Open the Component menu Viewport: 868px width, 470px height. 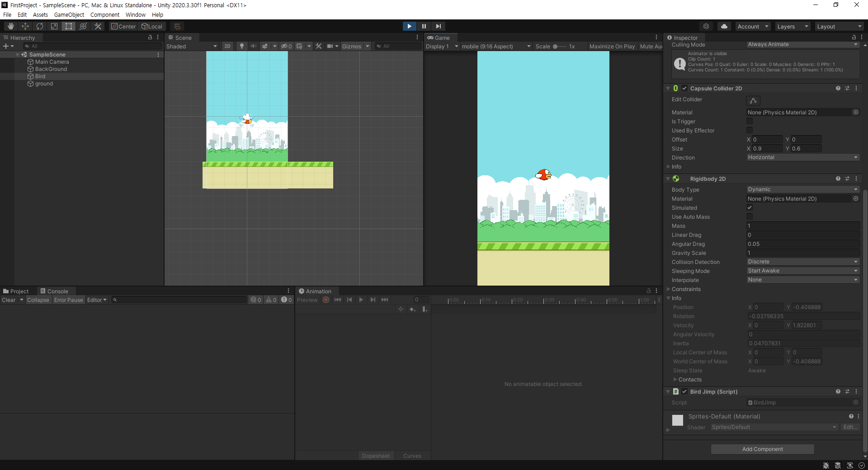[105, 14]
